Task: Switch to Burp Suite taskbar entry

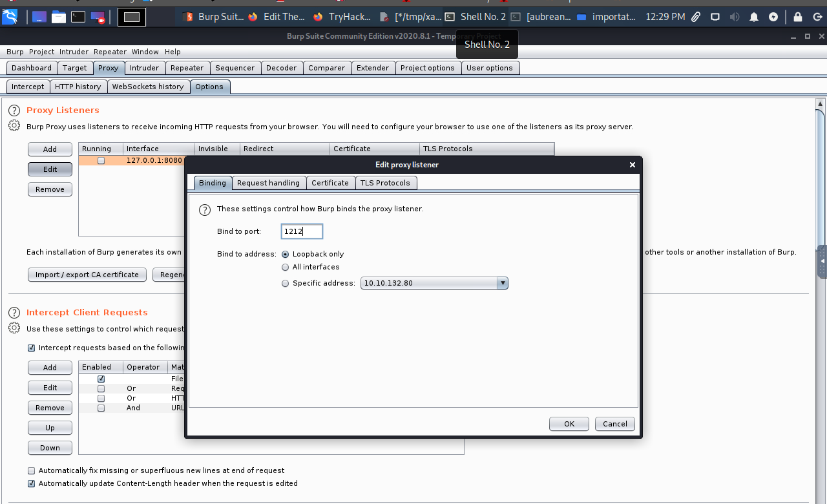Action: point(213,17)
